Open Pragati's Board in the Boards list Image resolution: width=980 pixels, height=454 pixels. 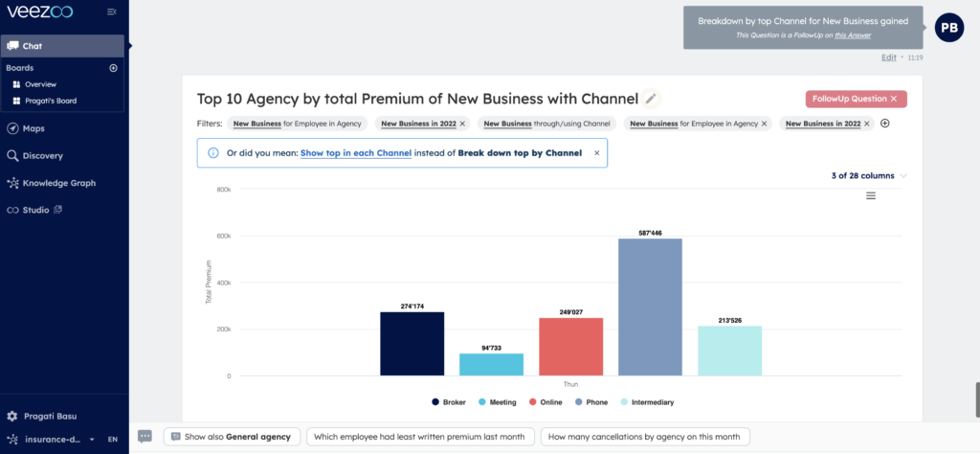50,101
